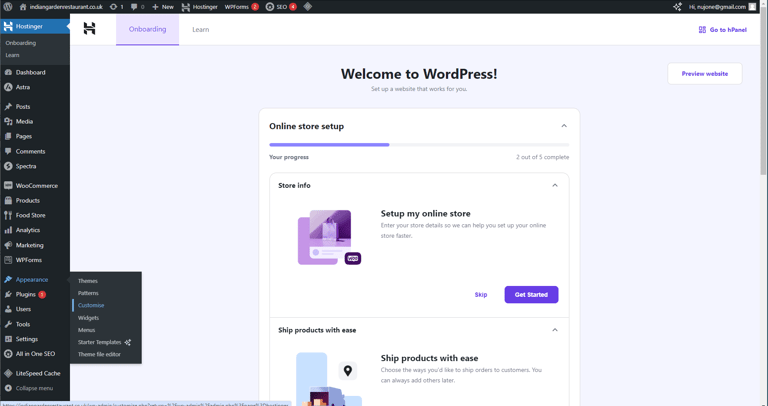
Task: Click the diamond icon in admin bar
Action: tap(308, 7)
